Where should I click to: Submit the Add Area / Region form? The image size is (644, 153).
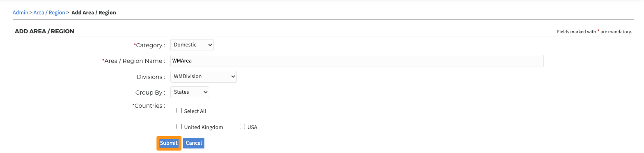click(169, 143)
